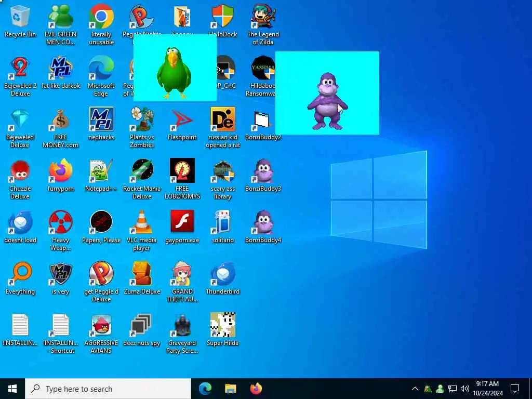Show hidden system tray icons
The height and width of the screenshot is (399, 532).
coord(415,389)
